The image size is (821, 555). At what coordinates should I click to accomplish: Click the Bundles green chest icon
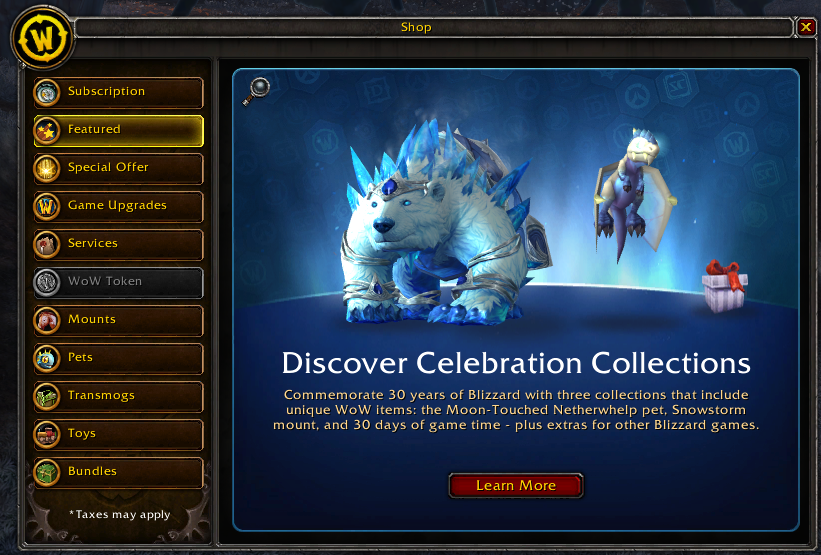pos(47,472)
